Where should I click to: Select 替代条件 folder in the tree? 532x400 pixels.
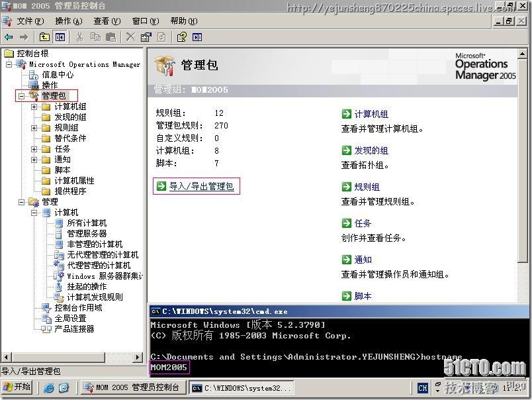coord(70,138)
